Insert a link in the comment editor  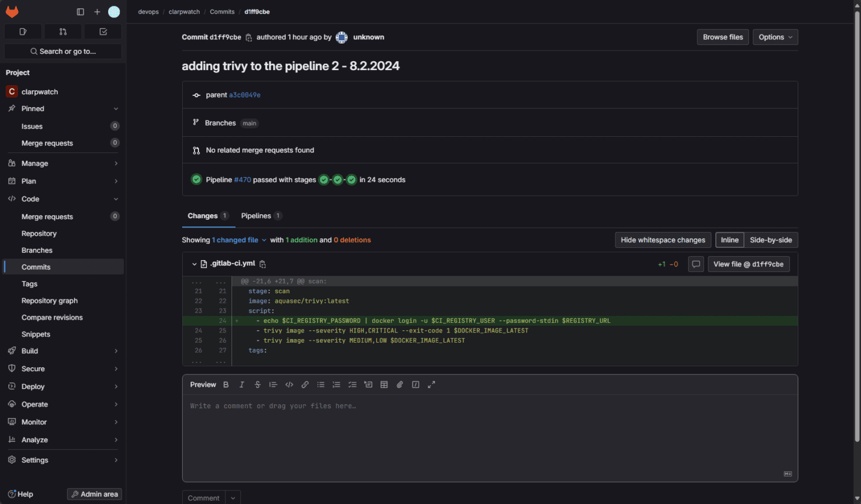pyautogui.click(x=305, y=385)
